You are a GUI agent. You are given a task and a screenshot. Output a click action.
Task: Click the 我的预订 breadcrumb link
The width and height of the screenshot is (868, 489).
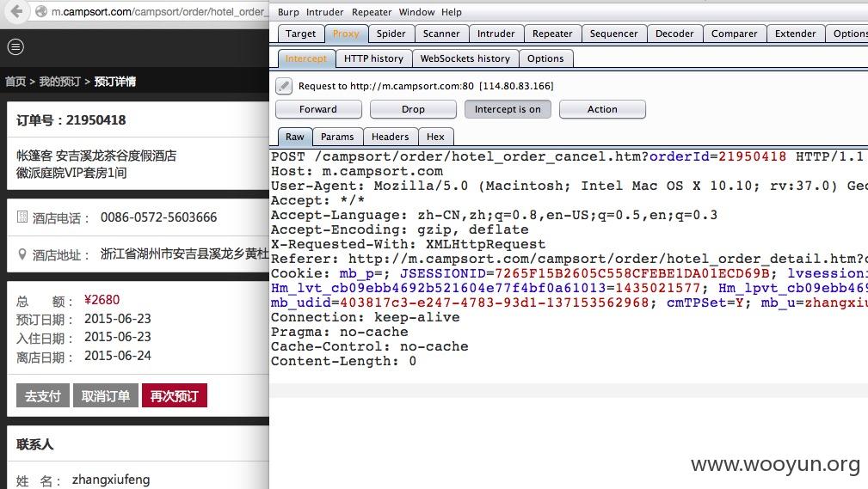59,82
